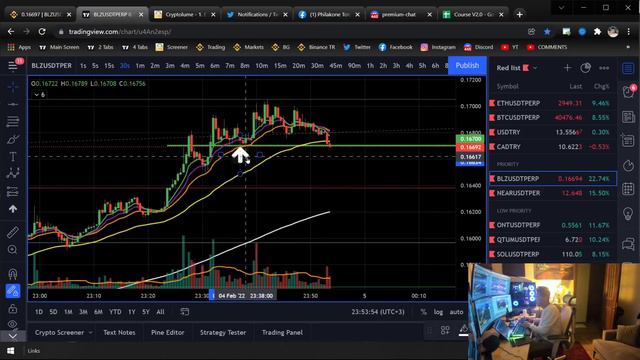The width and height of the screenshot is (640, 360).
Task: Select the 15m timeframe
Action: (280, 66)
